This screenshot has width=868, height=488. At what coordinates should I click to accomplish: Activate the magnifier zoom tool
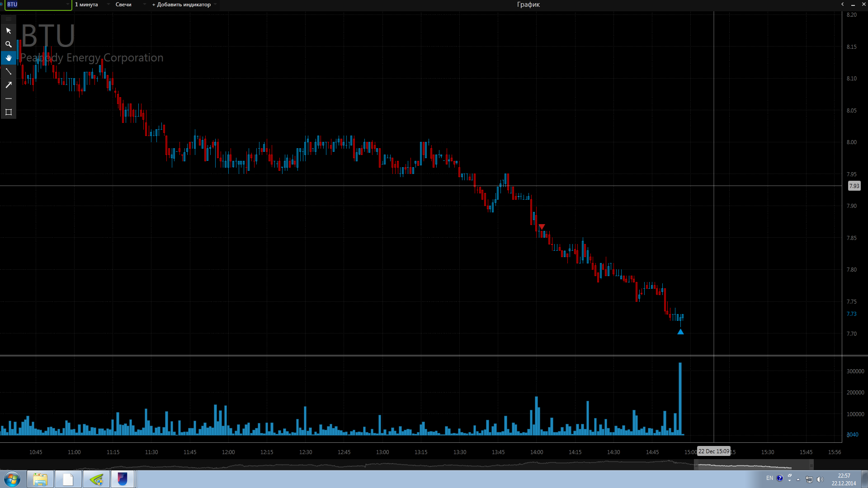[x=8, y=44]
